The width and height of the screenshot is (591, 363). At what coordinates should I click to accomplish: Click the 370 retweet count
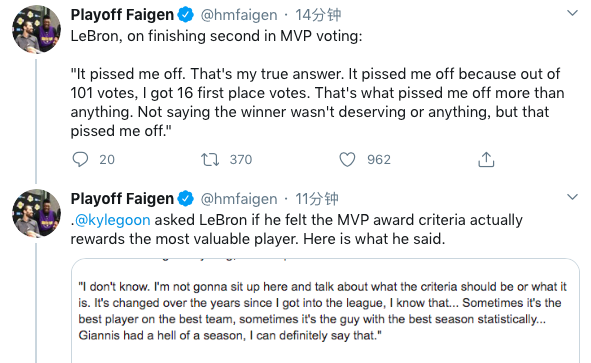241,159
